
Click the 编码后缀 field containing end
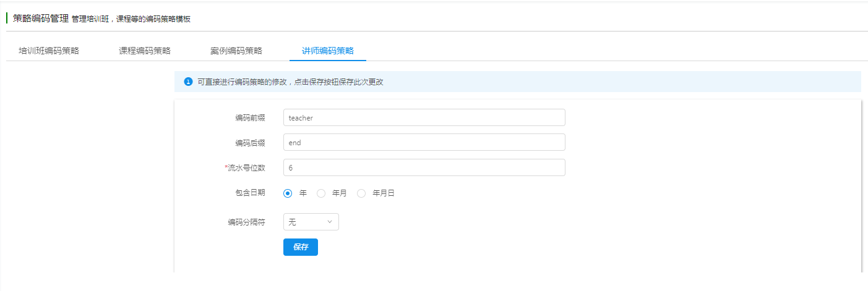424,142
